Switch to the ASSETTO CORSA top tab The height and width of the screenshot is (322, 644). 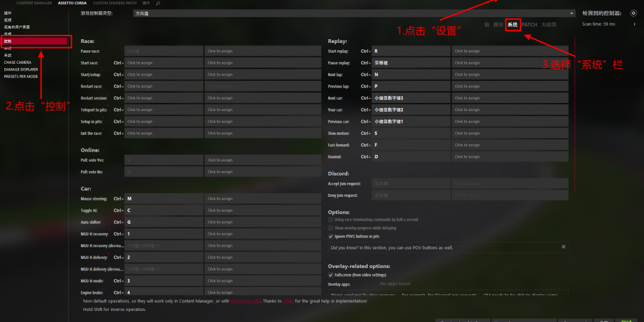[x=74, y=3]
